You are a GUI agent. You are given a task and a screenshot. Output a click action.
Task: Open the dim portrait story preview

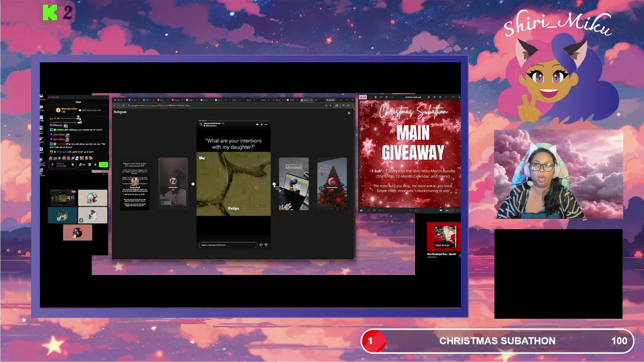tap(173, 184)
